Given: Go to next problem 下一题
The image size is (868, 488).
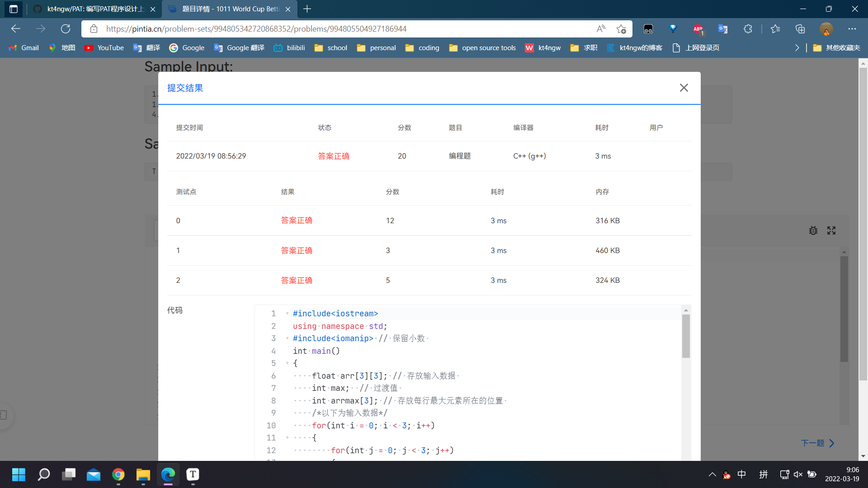Looking at the screenshot, I should (x=817, y=443).
